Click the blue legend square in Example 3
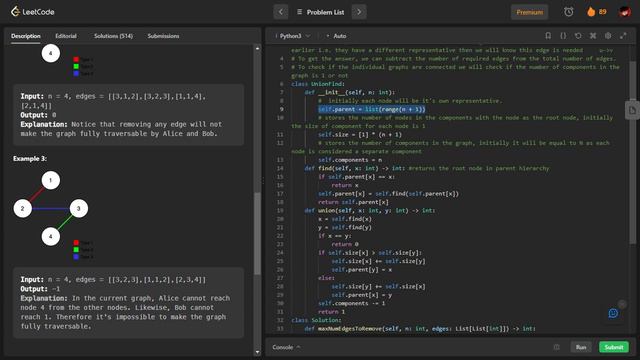The width and height of the screenshot is (640, 360). click(76, 257)
